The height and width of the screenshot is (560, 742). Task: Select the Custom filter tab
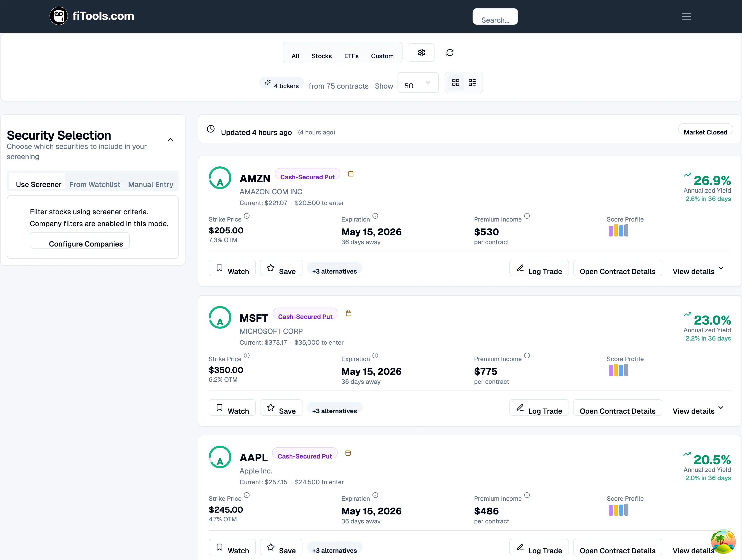pyautogui.click(x=382, y=56)
